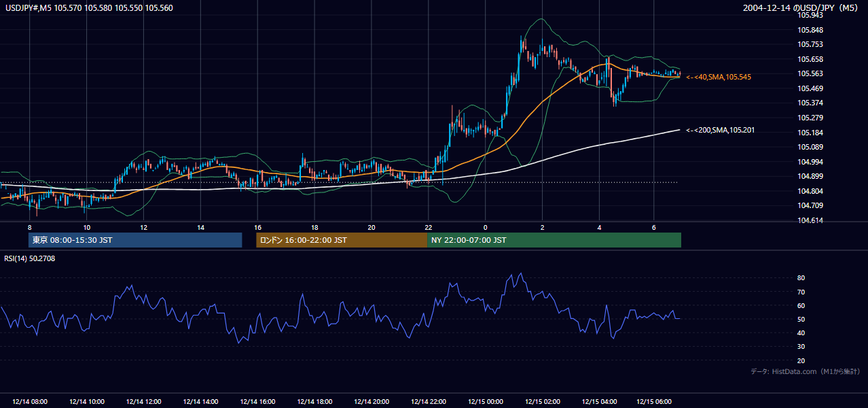This screenshot has height=408, width=868.
Task: Click price axis value 104.994
Action: coord(810,162)
